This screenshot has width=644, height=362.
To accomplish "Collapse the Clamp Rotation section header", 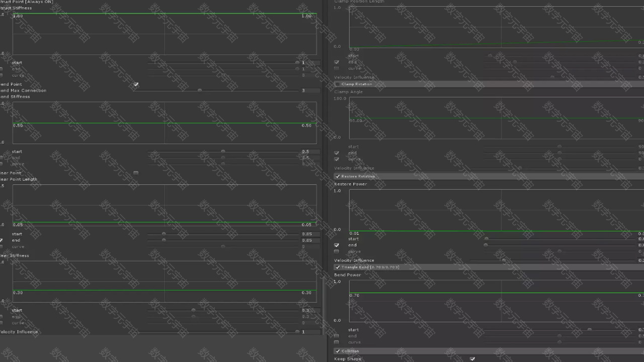I will pyautogui.click(x=489, y=84).
